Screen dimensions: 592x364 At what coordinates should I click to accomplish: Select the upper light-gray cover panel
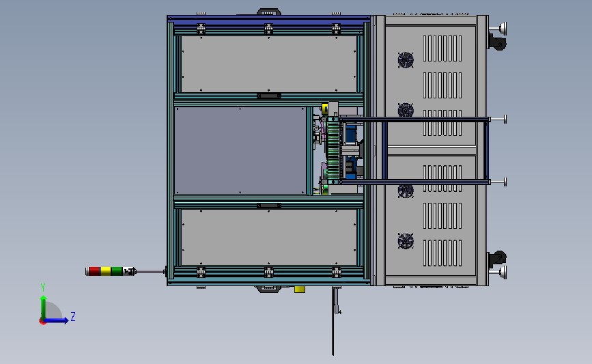pos(269,64)
